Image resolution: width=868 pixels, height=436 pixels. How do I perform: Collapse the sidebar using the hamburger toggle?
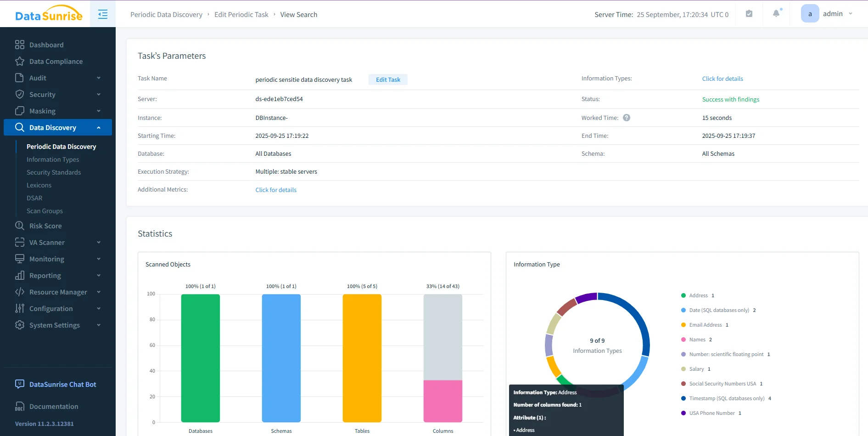pos(102,14)
